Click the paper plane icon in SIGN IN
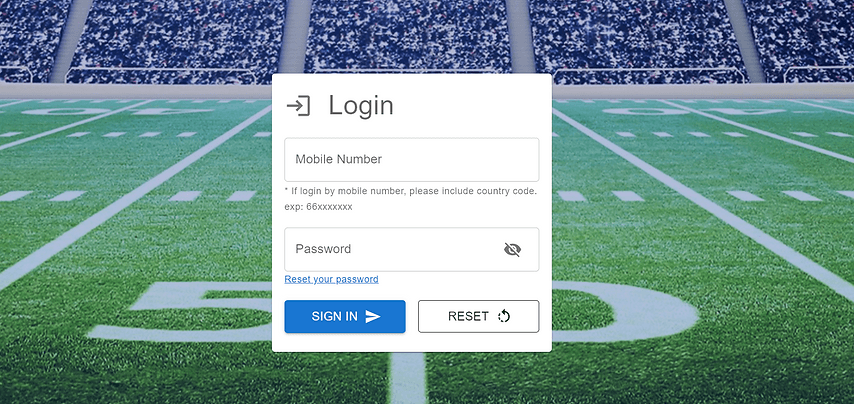 coord(373,316)
